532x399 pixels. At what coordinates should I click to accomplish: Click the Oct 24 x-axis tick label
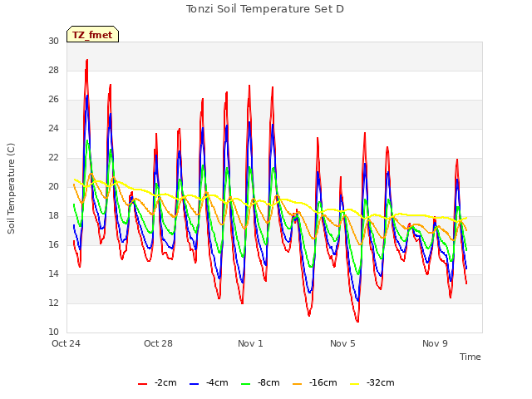66,343
